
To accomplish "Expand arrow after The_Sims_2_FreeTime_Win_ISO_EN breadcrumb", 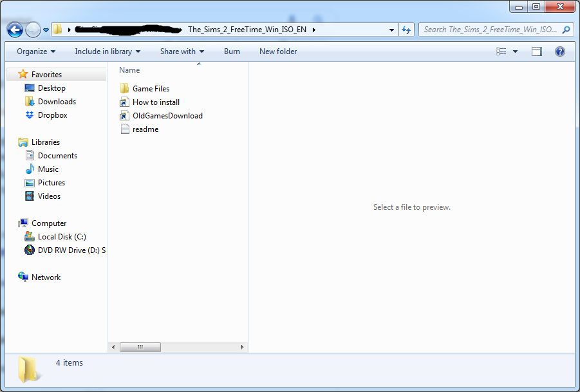I will pyautogui.click(x=313, y=30).
